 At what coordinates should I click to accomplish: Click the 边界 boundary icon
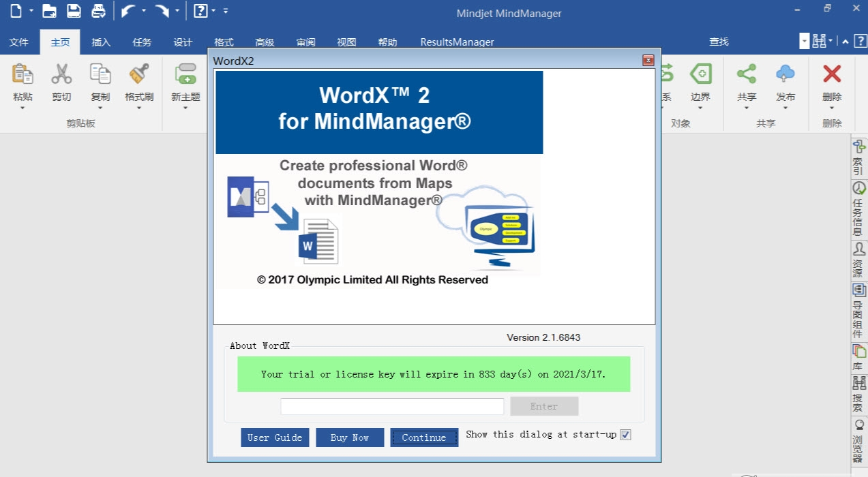pos(700,74)
